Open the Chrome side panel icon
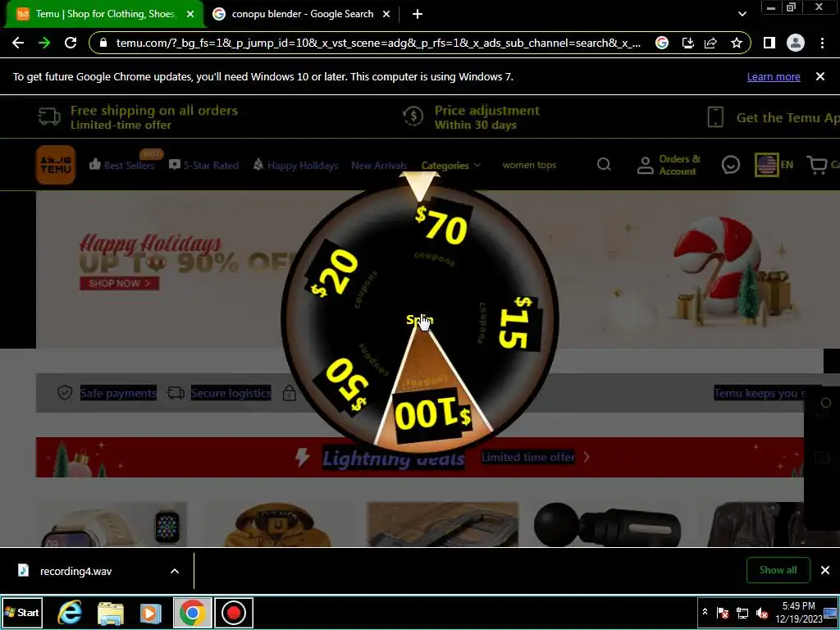 pyautogui.click(x=769, y=43)
